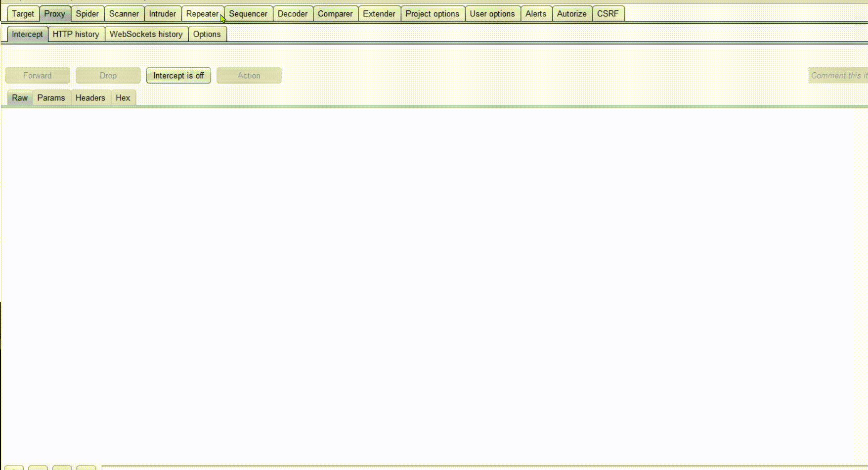Switch to the User options tab
The width and height of the screenshot is (868, 470).
(492, 14)
